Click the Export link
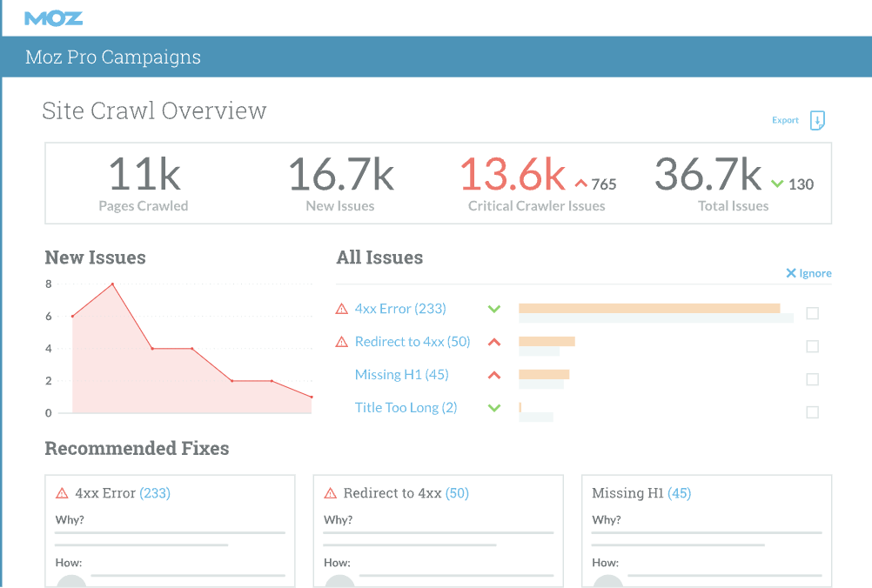The width and height of the screenshot is (872, 588). (785, 120)
